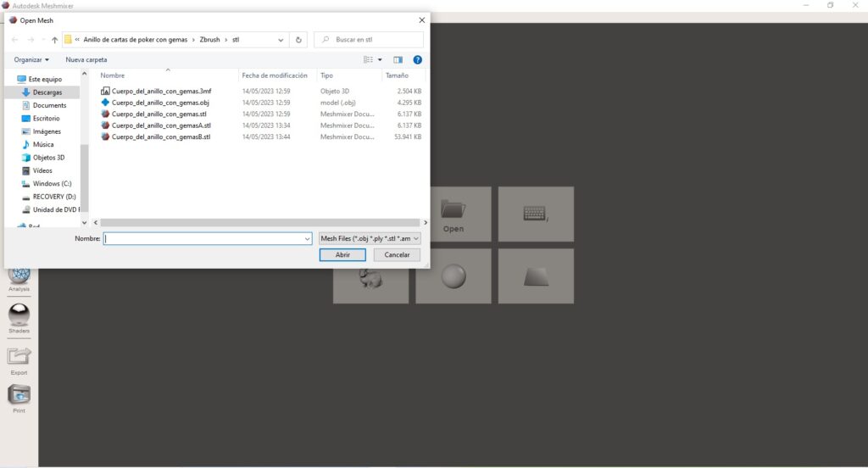Image resolution: width=868 pixels, height=468 pixels.
Task: Click the Analysis tool icon in sidebar
Action: [19, 276]
